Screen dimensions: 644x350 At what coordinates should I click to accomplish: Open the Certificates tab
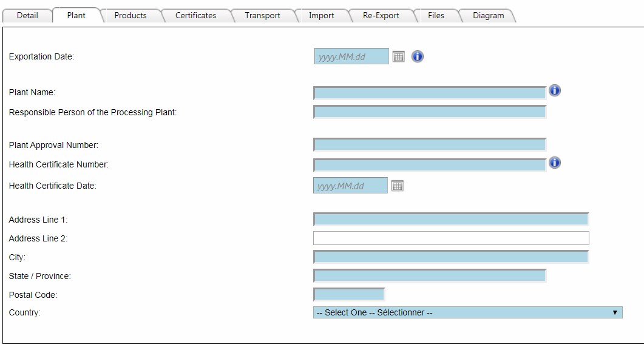click(x=196, y=16)
